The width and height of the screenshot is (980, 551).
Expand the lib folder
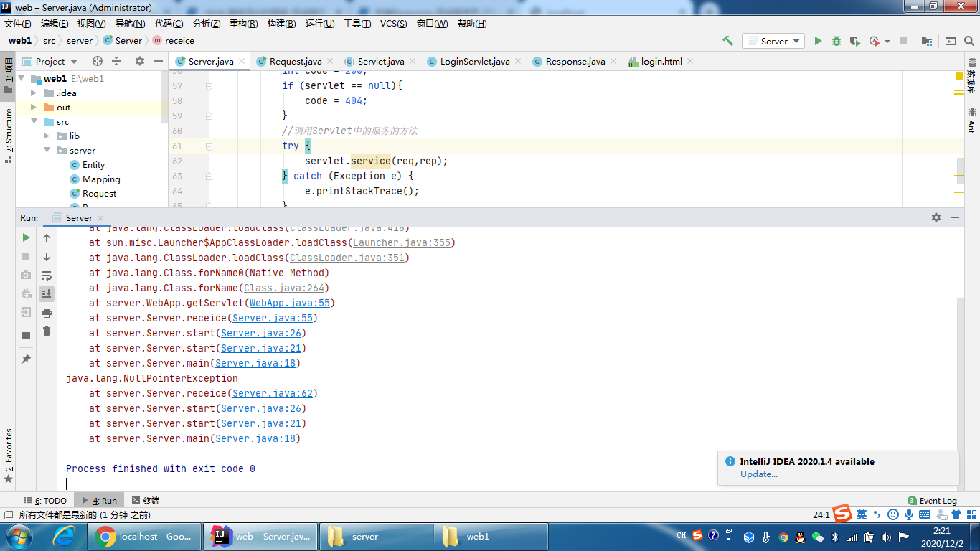coord(47,136)
